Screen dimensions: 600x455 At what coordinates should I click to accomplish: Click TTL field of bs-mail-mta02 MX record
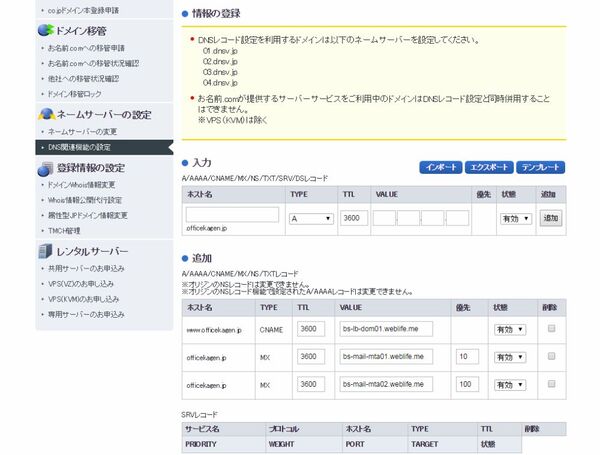pos(311,384)
